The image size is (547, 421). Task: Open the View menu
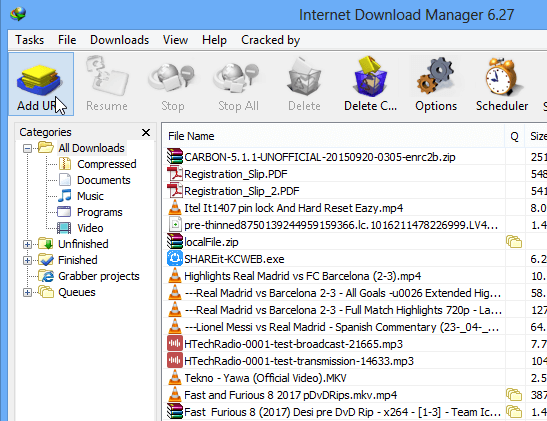175,40
